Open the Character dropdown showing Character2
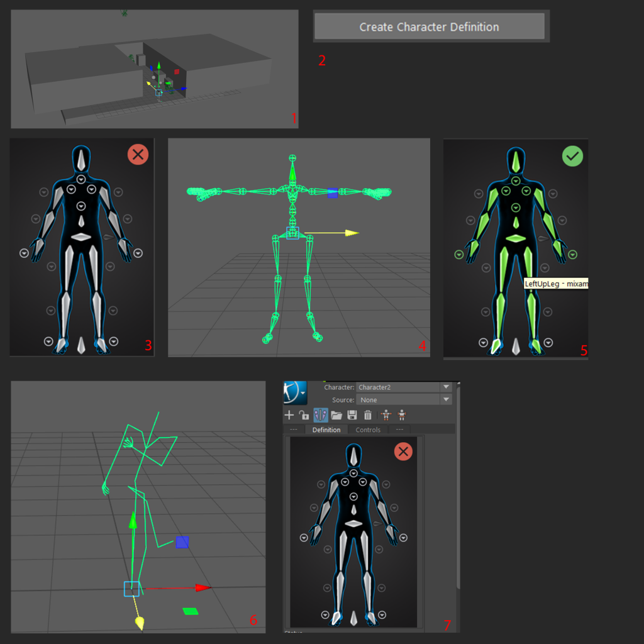The height and width of the screenshot is (644, 644). (x=404, y=387)
